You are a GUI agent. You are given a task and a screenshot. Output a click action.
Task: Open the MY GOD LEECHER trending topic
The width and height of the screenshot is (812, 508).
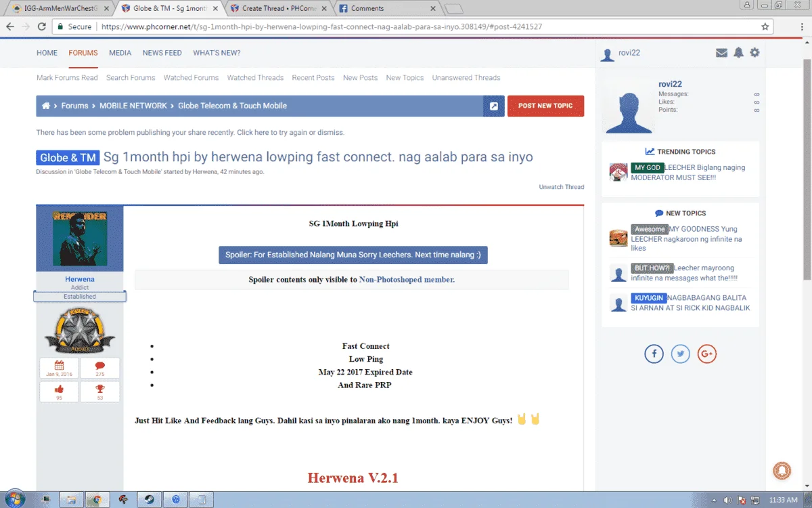point(687,172)
